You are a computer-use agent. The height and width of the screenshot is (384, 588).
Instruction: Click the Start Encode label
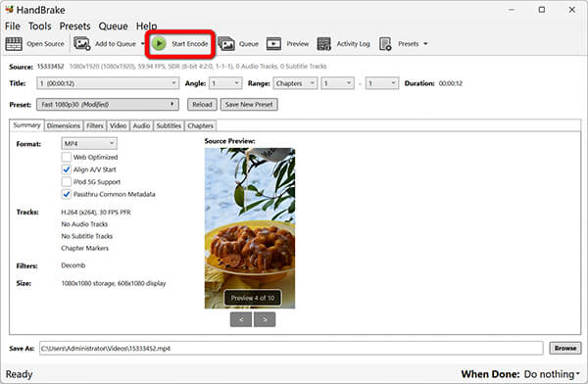pyautogui.click(x=190, y=44)
